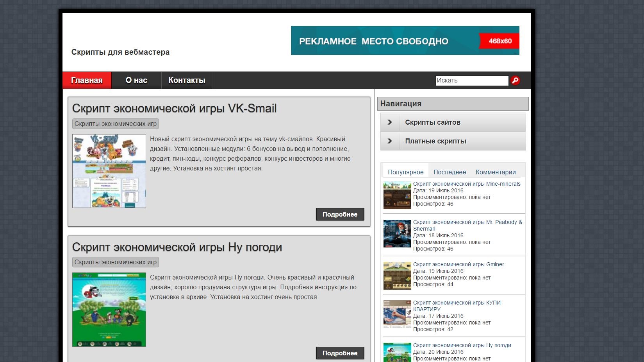Open sidebar link КУПИ КВАРТИРУ script
644x362 pixels.
(457, 306)
